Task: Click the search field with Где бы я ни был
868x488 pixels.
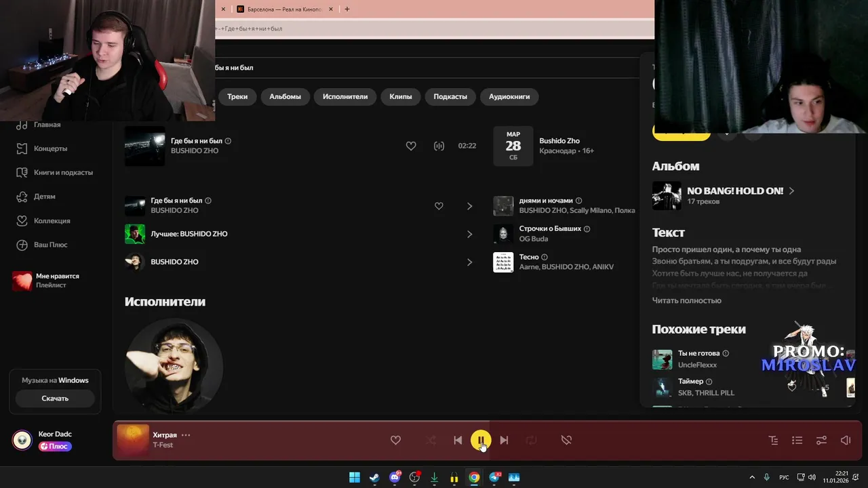Action: (x=427, y=68)
